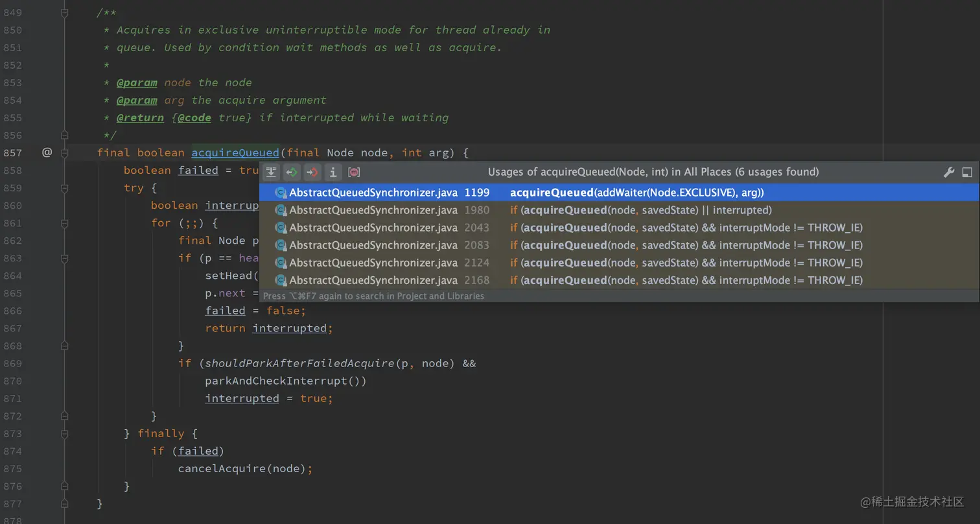Viewport: 980px width, 524px height.
Task: Toggle the show read access green arrow icon
Action: pos(292,172)
